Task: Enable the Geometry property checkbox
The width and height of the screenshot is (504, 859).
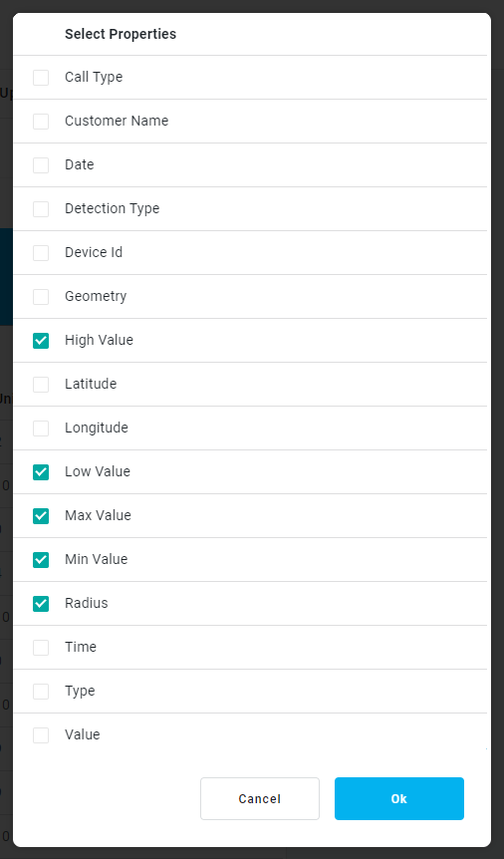Action: (x=41, y=297)
